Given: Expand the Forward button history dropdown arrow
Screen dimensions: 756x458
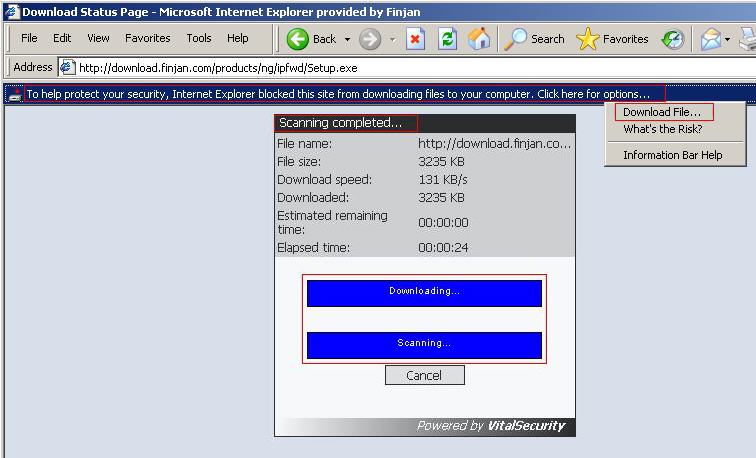Looking at the screenshot, I should coord(392,40).
